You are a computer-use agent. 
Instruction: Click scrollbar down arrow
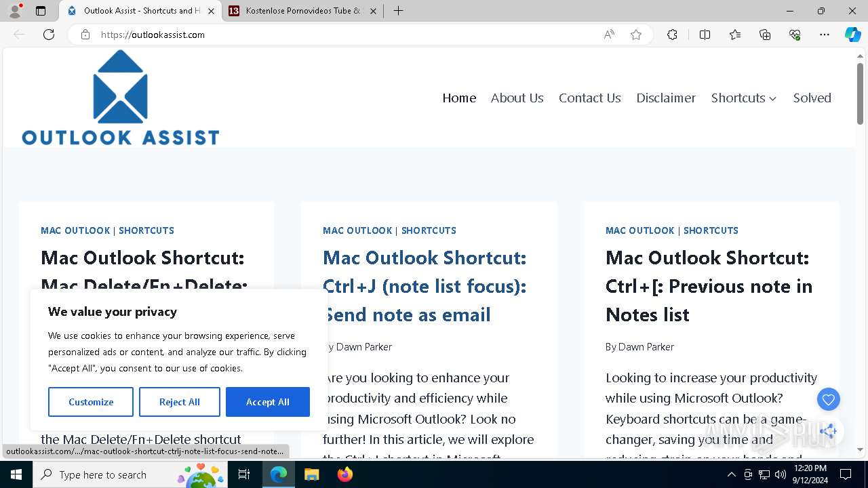tap(860, 449)
